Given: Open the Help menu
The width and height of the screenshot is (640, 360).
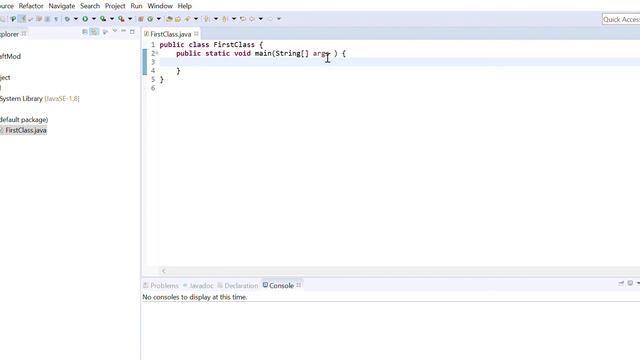Looking at the screenshot, I should [x=184, y=6].
